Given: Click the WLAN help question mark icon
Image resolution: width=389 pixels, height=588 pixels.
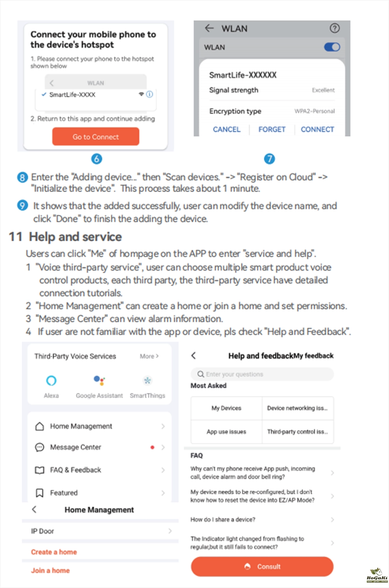Looking at the screenshot, I should pos(335,28).
